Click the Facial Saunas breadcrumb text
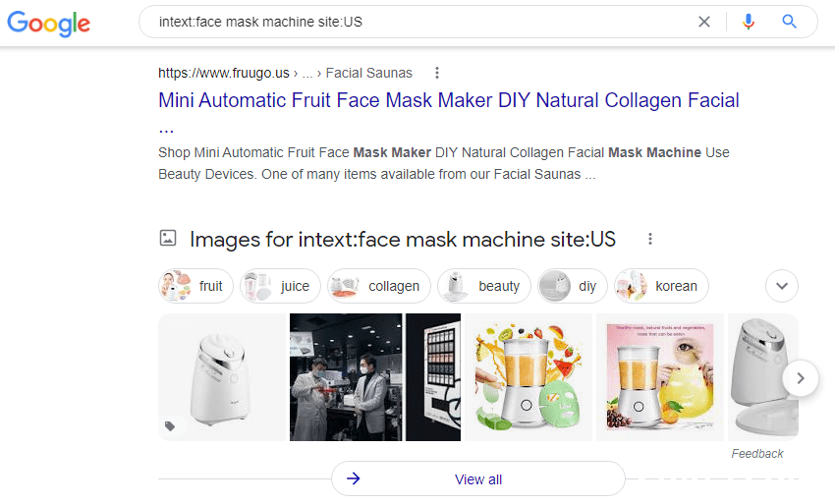The width and height of the screenshot is (835, 504). click(x=369, y=73)
